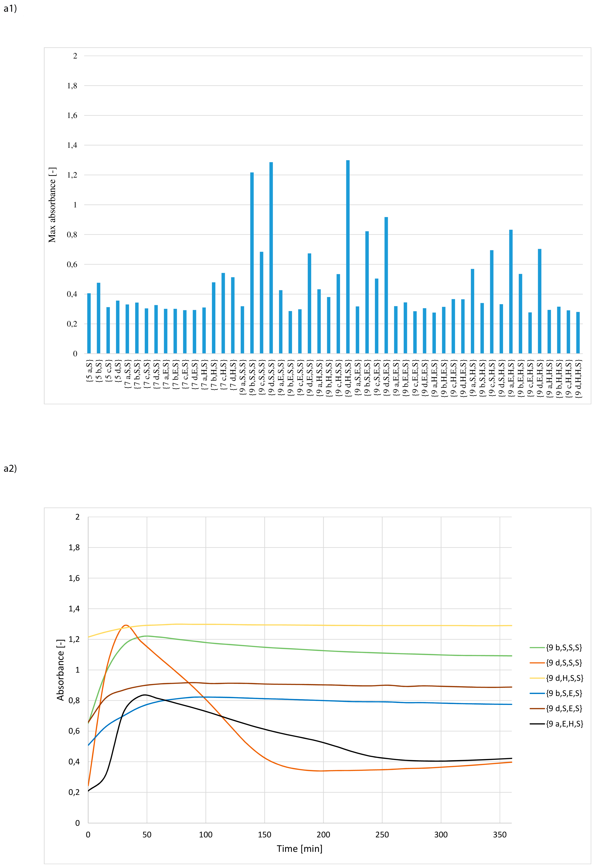This screenshot has height=868, width=597.
Task: Click the orange curve peak in line chart
Action: click(126, 625)
